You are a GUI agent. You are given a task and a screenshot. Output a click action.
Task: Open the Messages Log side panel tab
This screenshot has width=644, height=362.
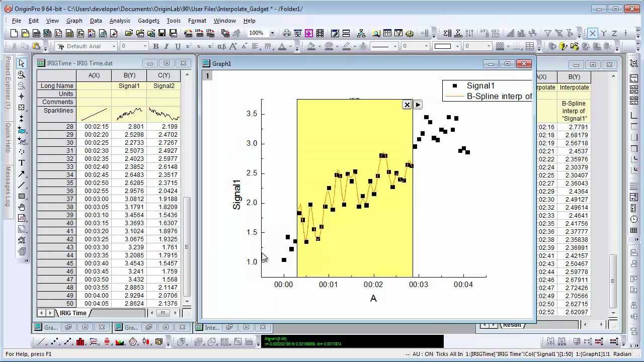8,186
